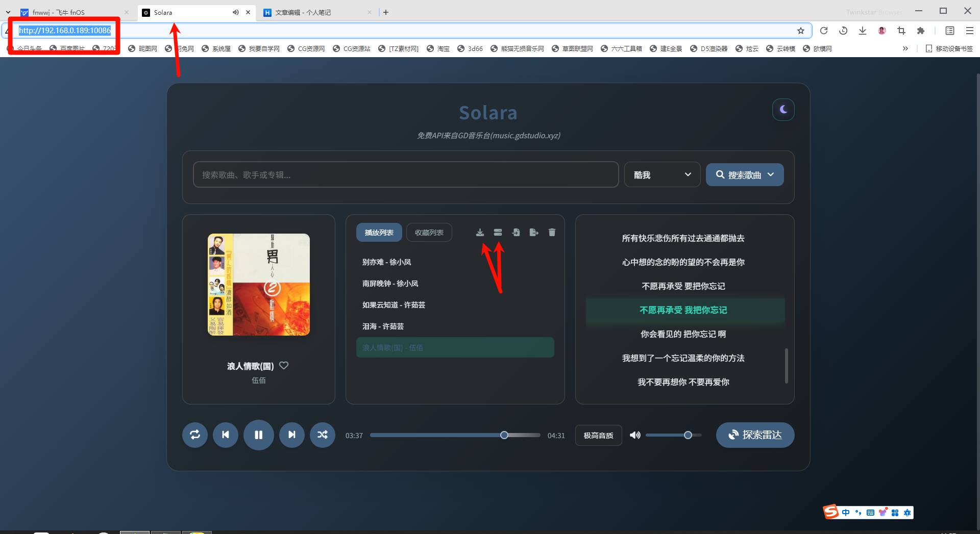Download the playlist songs icon
This screenshot has height=534, width=980.
[480, 233]
